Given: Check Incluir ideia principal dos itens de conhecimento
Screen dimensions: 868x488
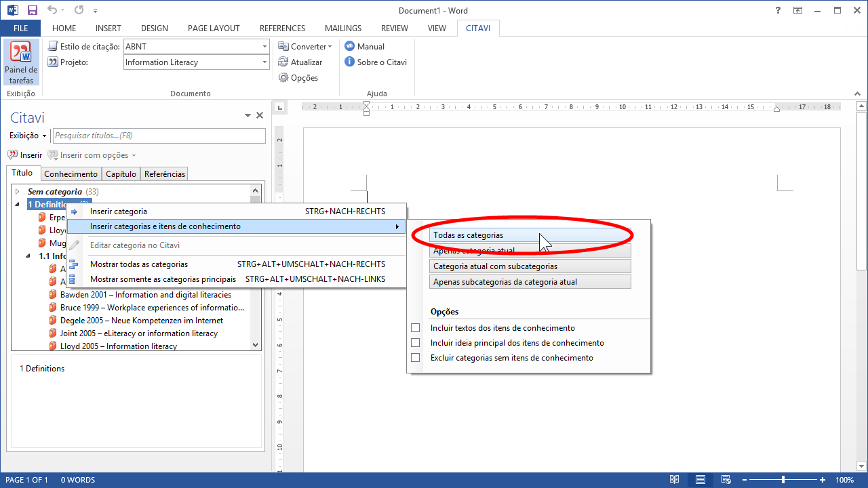Looking at the screenshot, I should [x=416, y=343].
